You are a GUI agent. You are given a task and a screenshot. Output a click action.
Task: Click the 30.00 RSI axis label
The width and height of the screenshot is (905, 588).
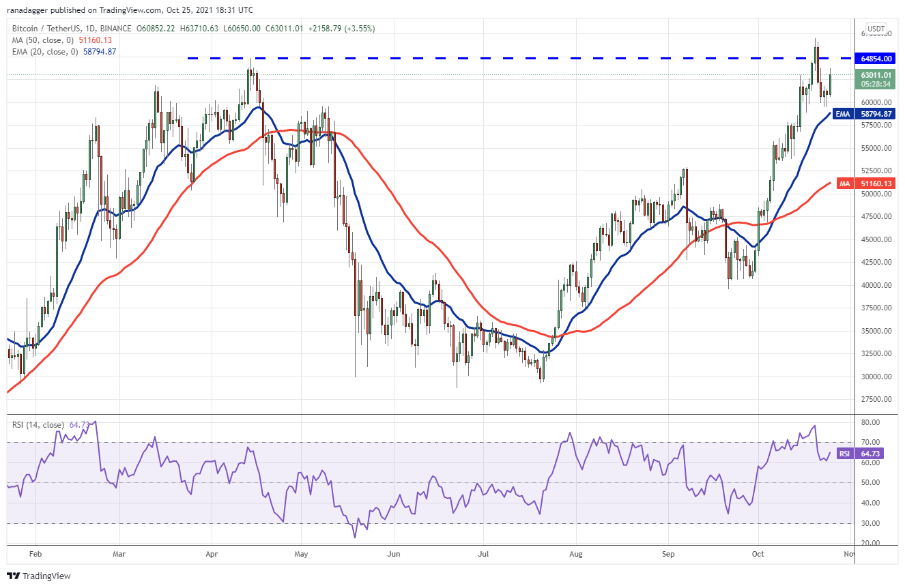click(870, 523)
